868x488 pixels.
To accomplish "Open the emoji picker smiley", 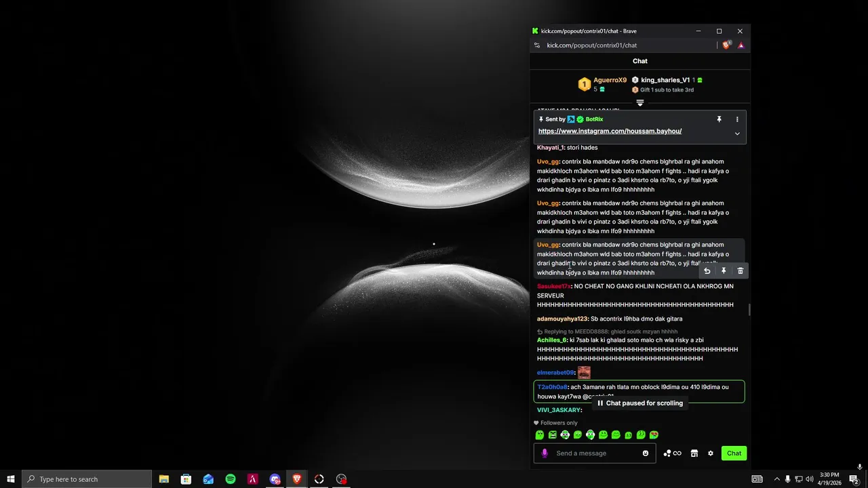I will [646, 453].
